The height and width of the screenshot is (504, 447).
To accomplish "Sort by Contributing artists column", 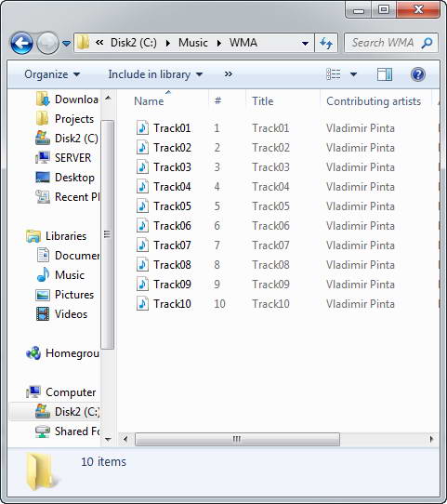I will coord(374,101).
